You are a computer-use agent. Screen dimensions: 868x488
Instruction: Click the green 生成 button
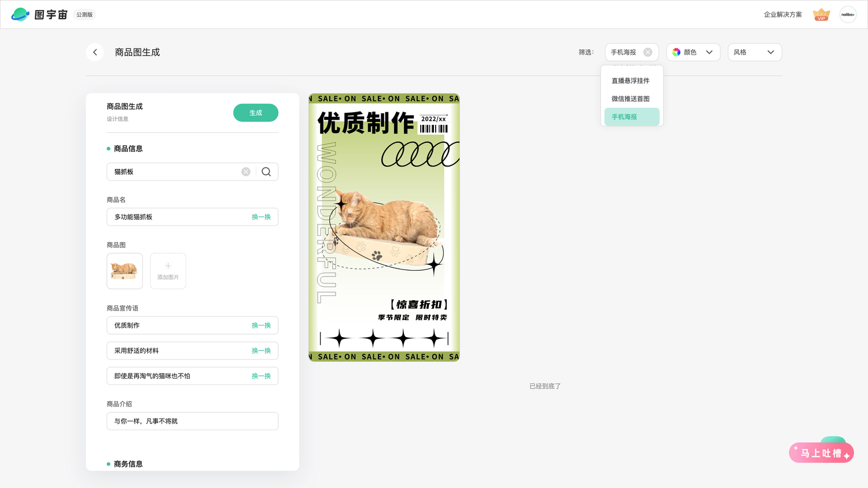click(256, 113)
